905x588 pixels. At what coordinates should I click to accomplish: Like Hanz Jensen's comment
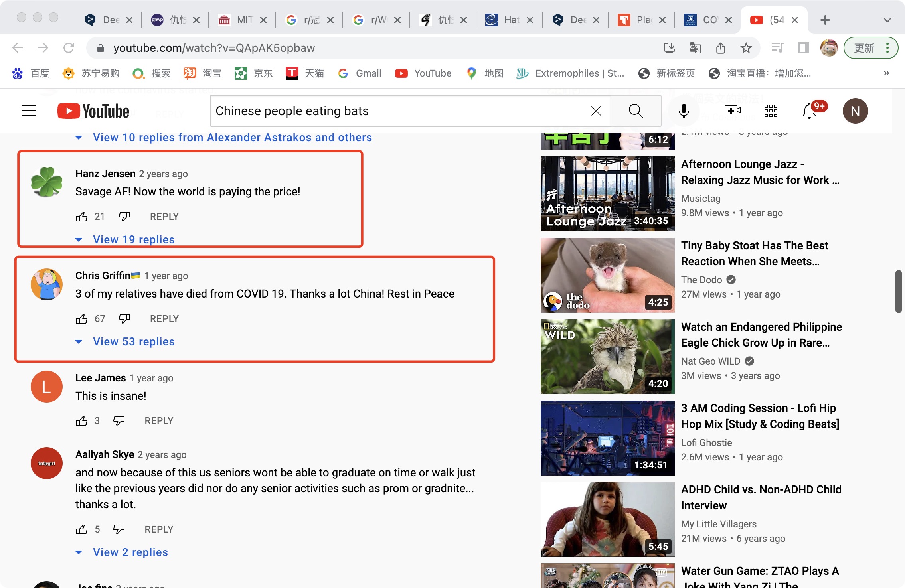[x=82, y=217]
